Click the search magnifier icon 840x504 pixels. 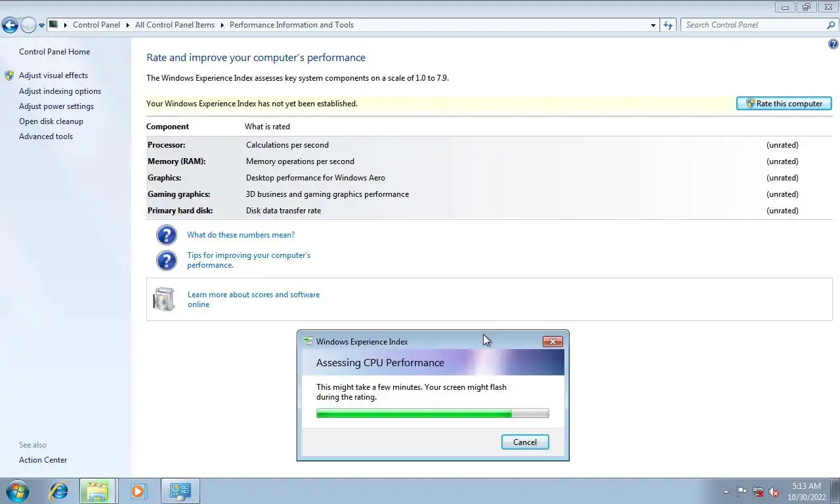tap(831, 25)
